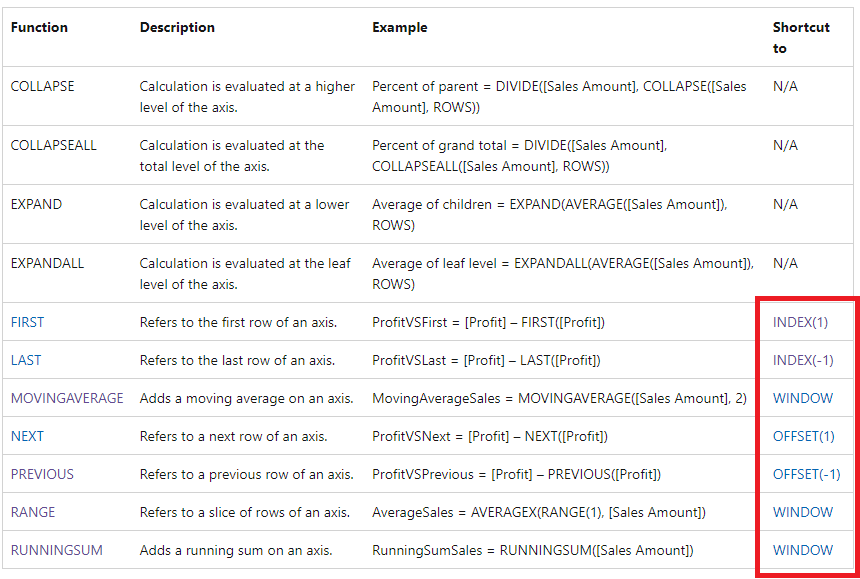Open WINDOW link in the RANGE row
860x579 pixels.
pyautogui.click(x=802, y=512)
